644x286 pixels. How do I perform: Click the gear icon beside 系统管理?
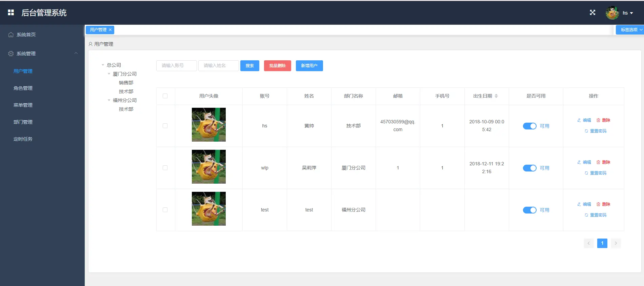11,54
